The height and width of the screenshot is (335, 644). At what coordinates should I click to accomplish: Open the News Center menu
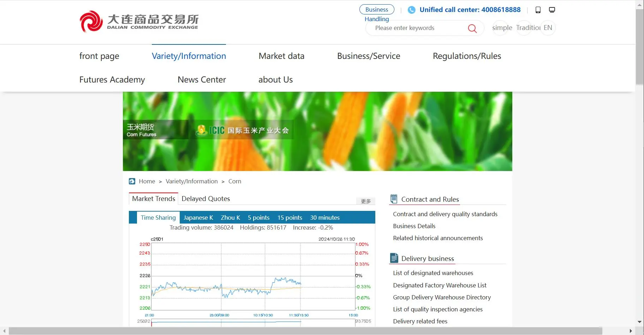click(x=202, y=80)
